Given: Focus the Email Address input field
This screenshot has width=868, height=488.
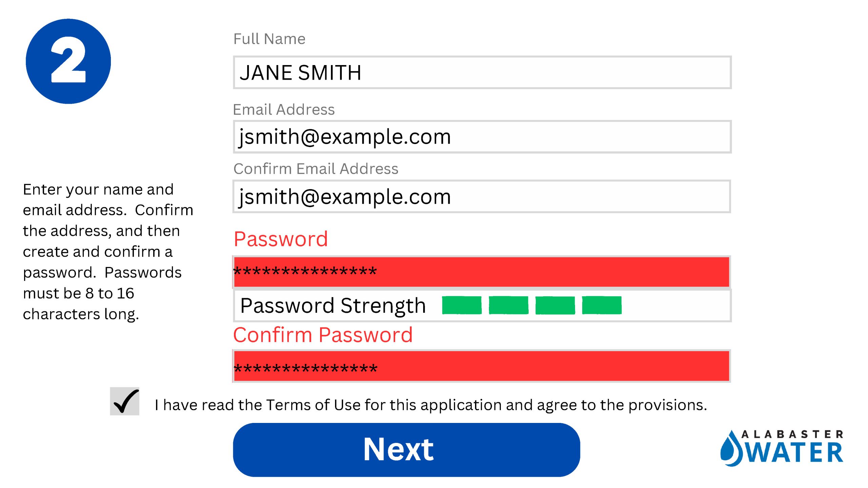Looking at the screenshot, I should tap(482, 137).
